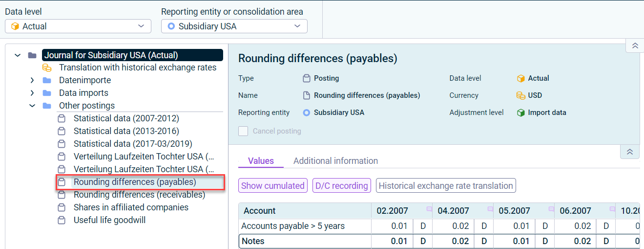Click the comment icon in 02.2007 header
Screen dimensions: 644x249
[429, 209]
